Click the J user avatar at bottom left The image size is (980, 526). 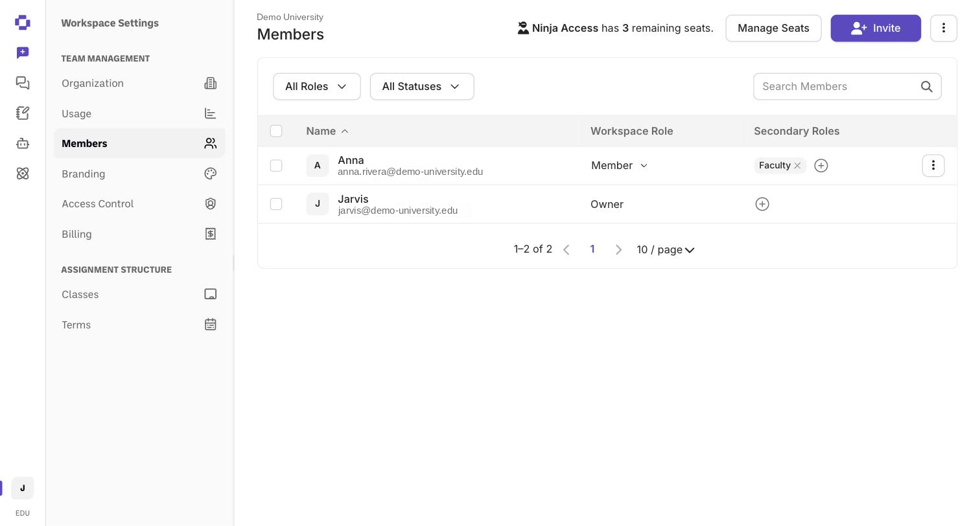click(x=23, y=488)
